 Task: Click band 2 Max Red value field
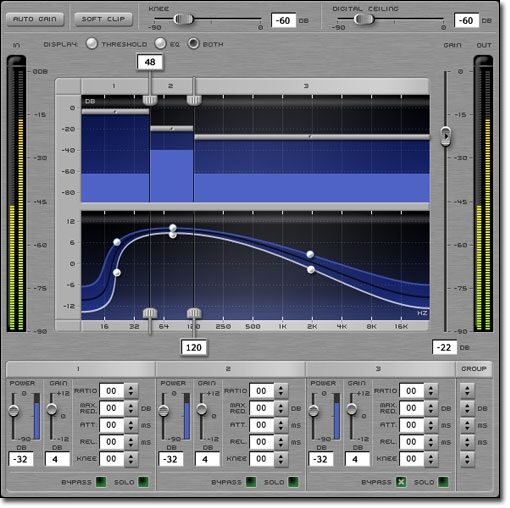click(262, 408)
